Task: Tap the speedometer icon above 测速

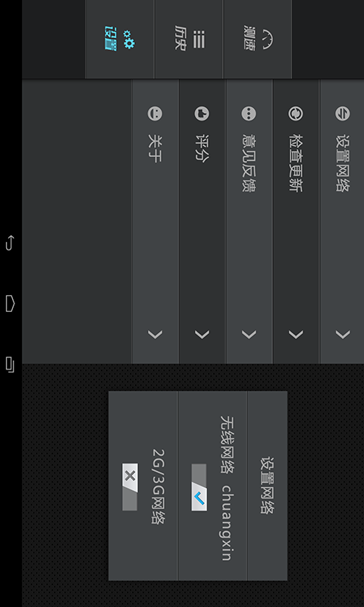Action: pyautogui.click(x=267, y=39)
